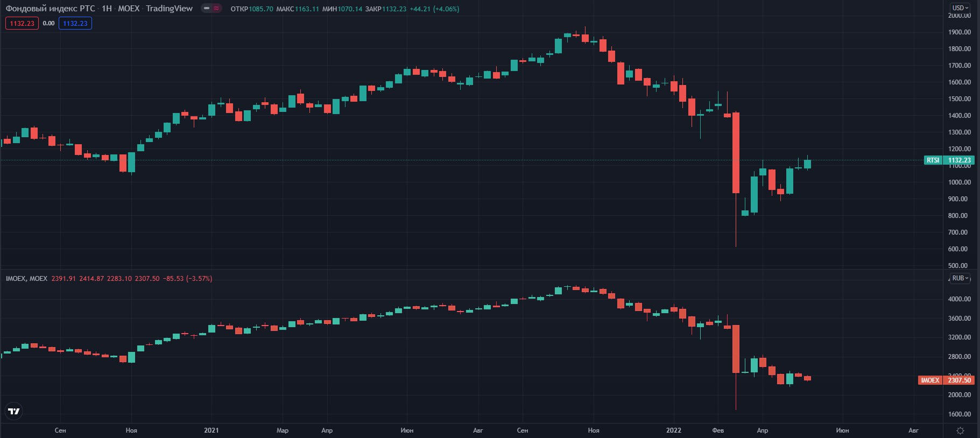This screenshot has width=980, height=438.
Task: Click the IMOEX high value 2414.87
Action: [x=91, y=279]
